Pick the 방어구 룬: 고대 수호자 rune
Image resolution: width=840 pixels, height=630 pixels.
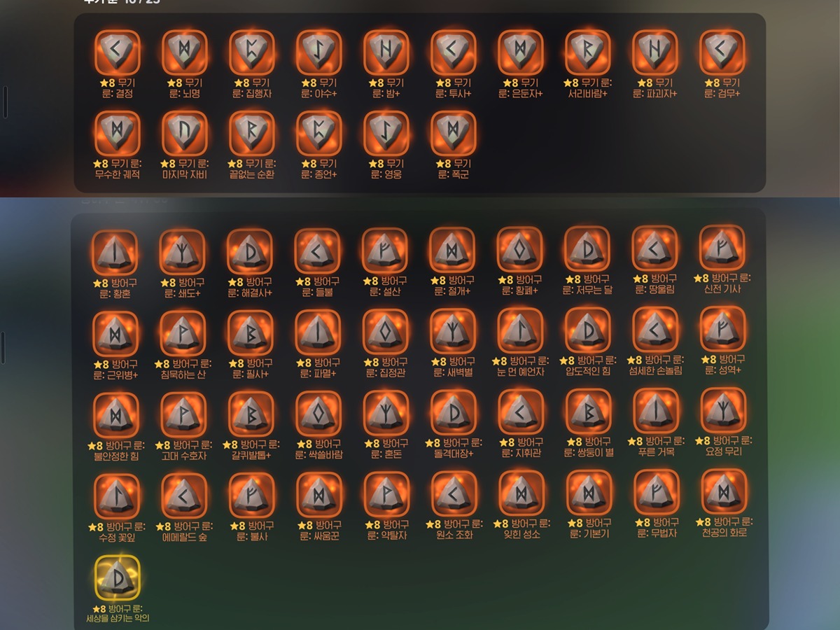183,414
